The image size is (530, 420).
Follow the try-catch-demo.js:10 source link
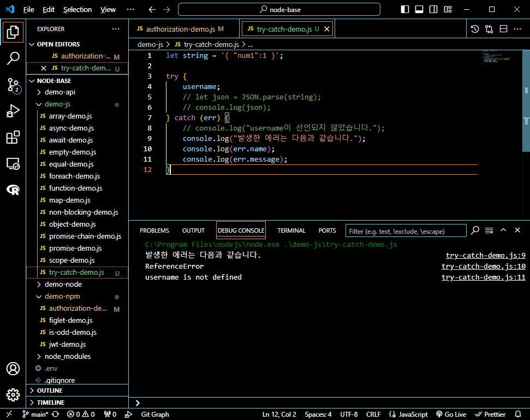(484, 267)
